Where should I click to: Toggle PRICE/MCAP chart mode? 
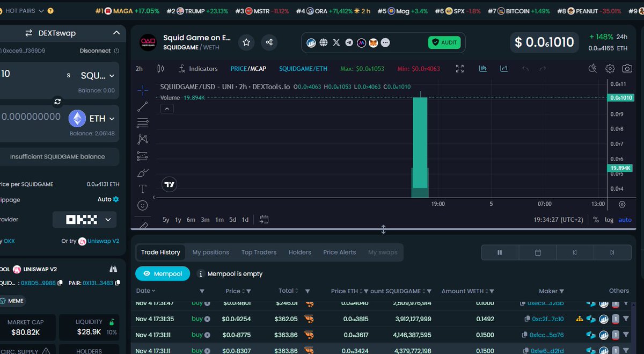[248, 69]
